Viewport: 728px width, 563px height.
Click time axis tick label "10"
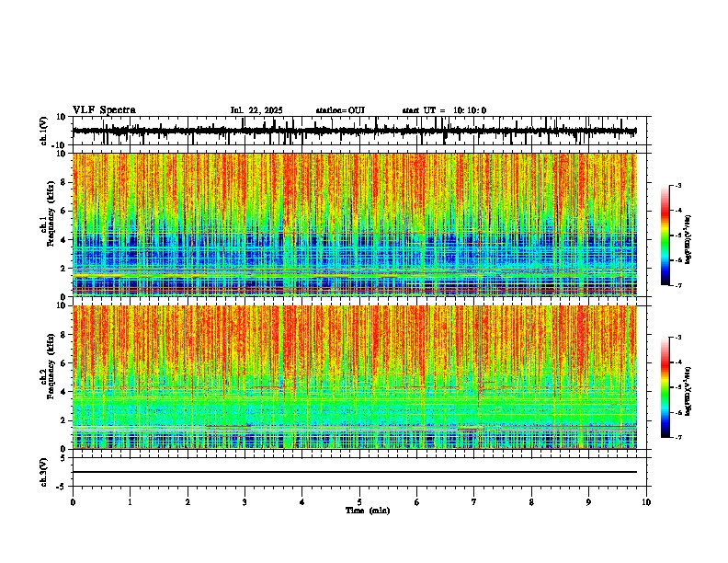[646, 502]
